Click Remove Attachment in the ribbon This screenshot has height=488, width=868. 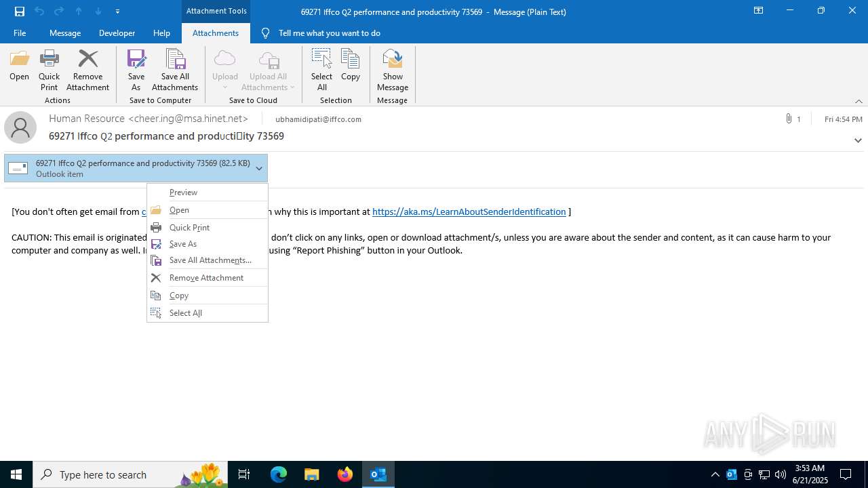87,70
